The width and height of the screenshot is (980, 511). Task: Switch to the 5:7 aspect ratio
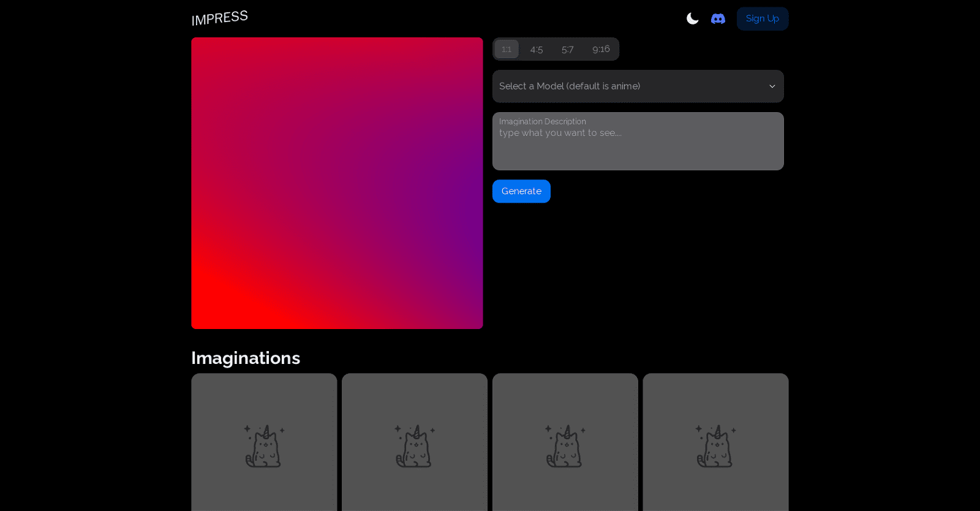click(568, 50)
